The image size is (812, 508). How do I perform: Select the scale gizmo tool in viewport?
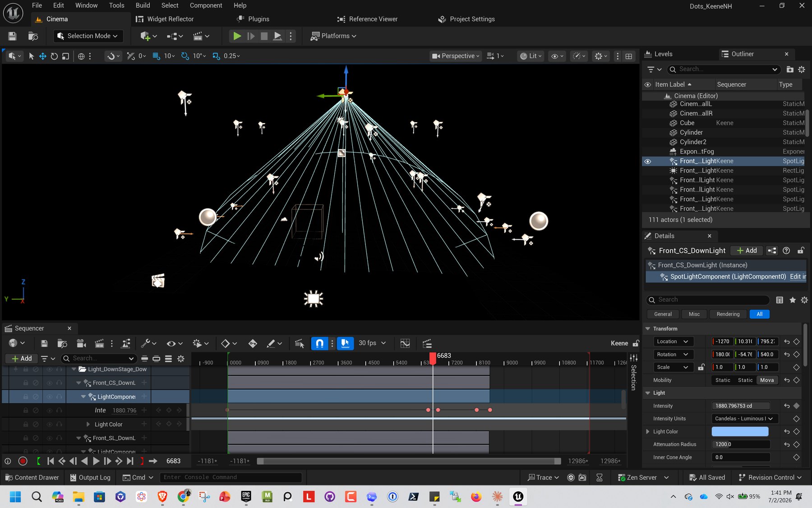65,56
